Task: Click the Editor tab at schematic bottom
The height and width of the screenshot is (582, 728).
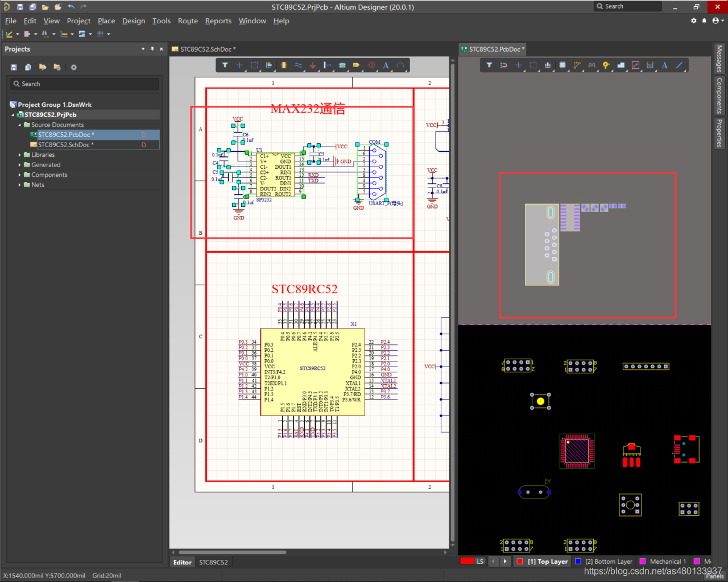Action: pyautogui.click(x=182, y=563)
